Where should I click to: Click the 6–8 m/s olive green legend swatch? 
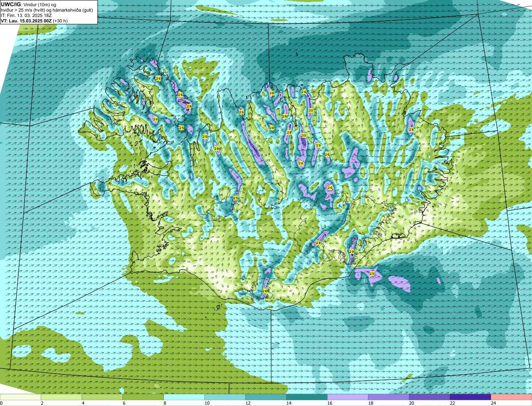[143, 397]
